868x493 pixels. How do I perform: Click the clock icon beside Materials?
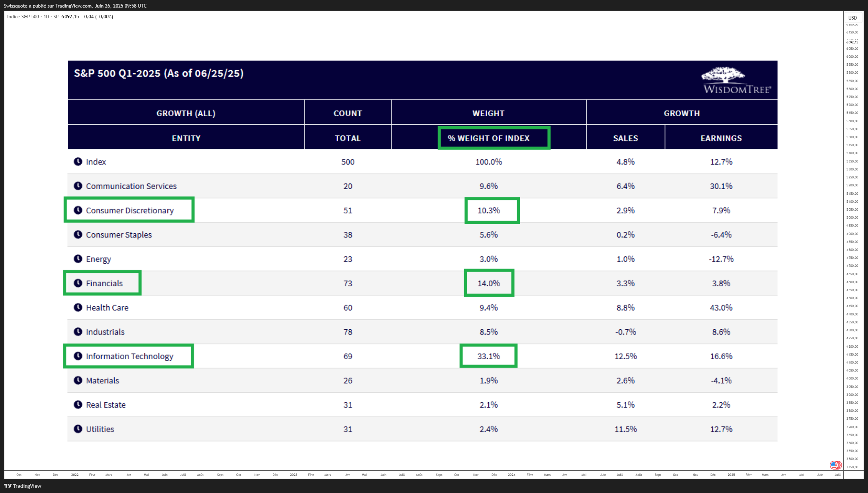point(78,380)
